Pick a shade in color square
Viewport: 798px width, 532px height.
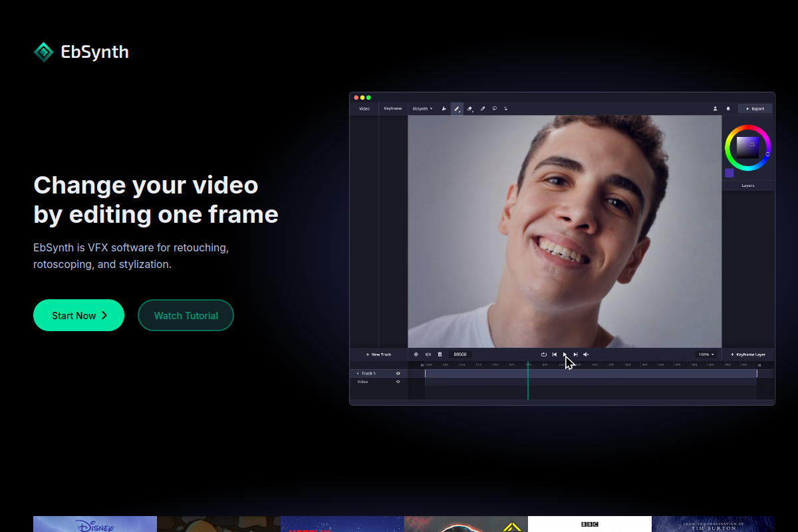click(x=747, y=148)
